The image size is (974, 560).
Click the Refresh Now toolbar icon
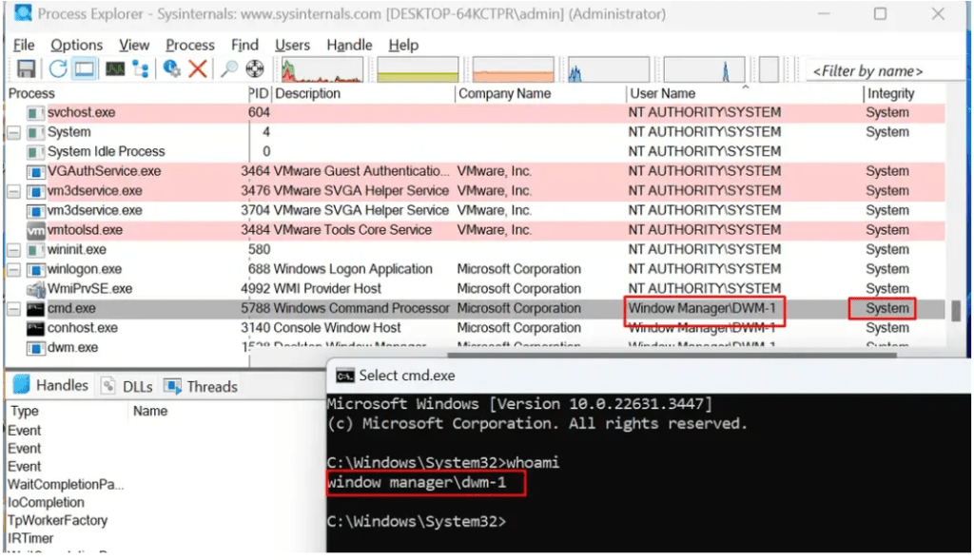point(58,68)
